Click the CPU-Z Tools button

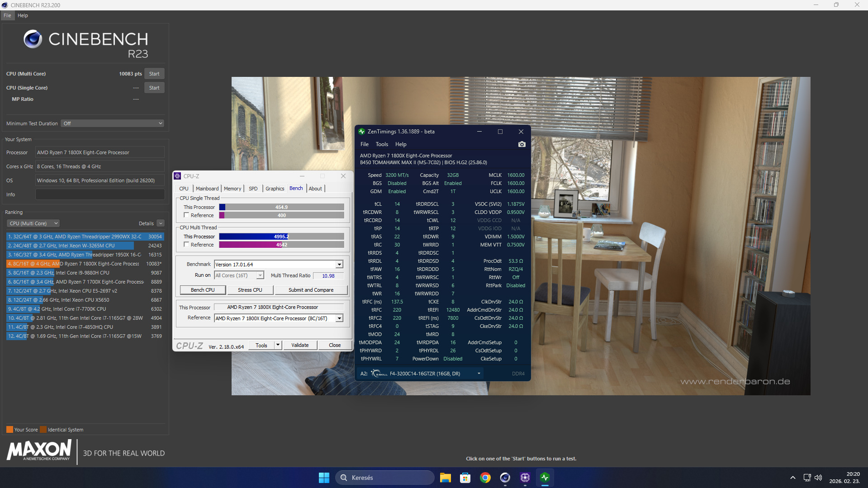pyautogui.click(x=261, y=345)
